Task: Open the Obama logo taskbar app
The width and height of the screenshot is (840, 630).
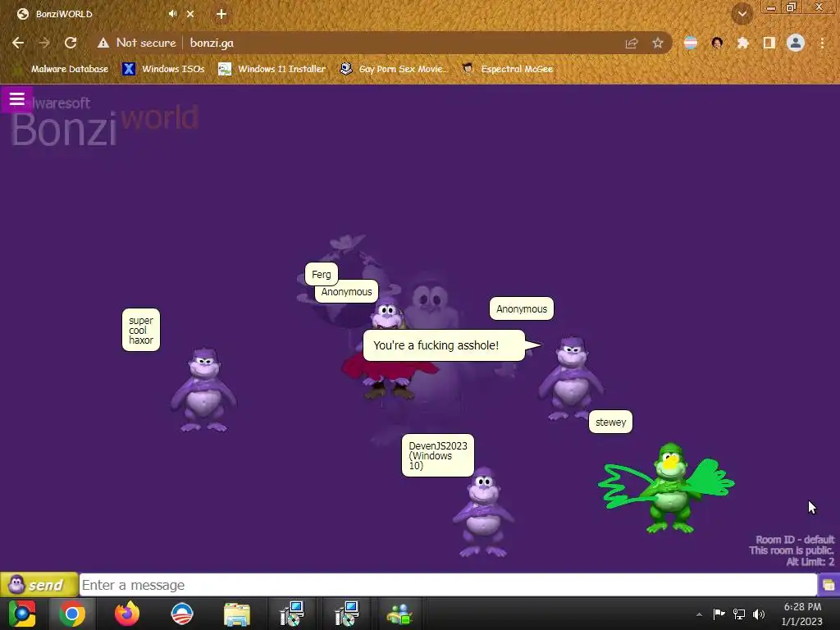Action: [x=182, y=614]
